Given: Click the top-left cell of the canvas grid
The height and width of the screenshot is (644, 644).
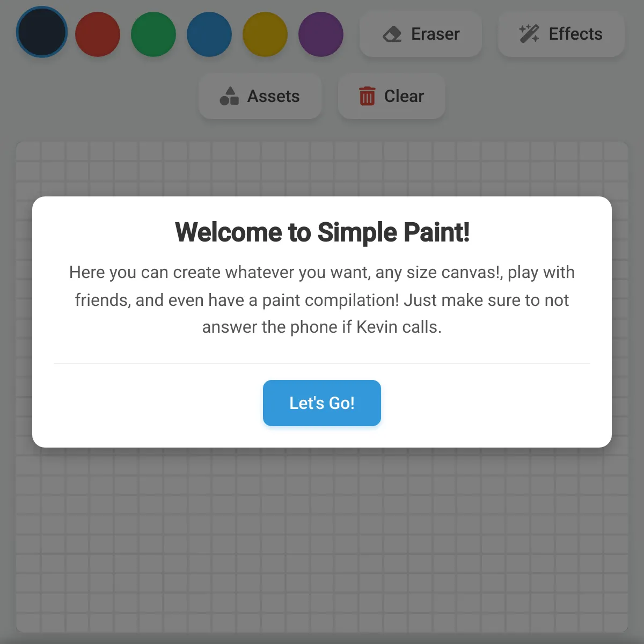Looking at the screenshot, I should tap(28, 151).
